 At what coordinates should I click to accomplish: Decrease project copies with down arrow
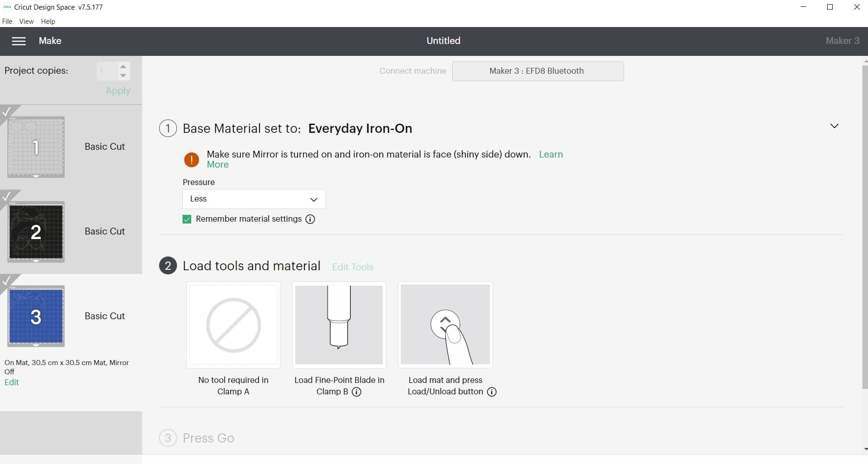pyautogui.click(x=123, y=76)
